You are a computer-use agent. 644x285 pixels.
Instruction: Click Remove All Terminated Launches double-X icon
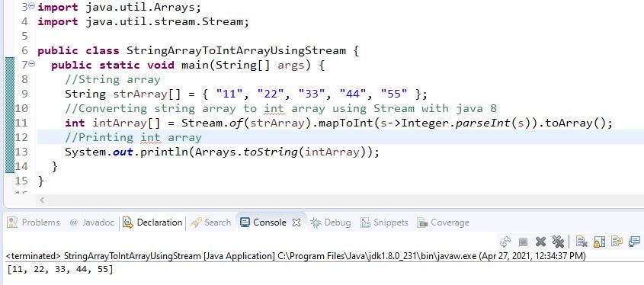(x=558, y=242)
